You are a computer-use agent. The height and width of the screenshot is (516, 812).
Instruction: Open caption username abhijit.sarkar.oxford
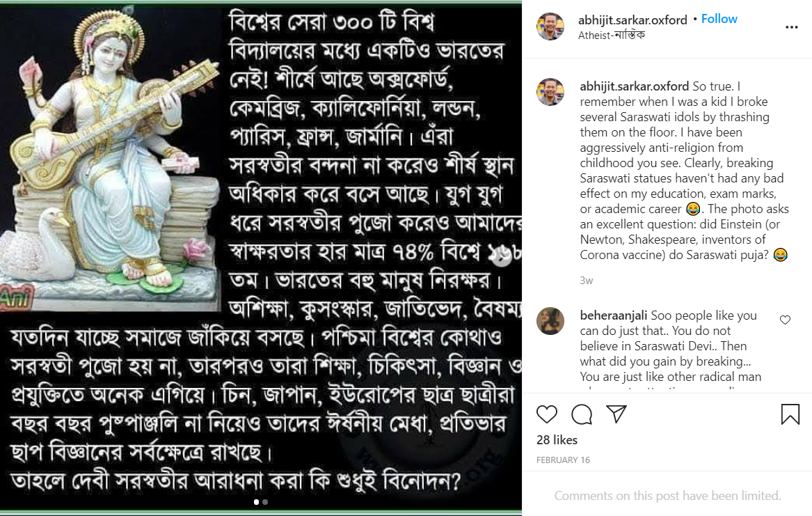tap(635, 86)
